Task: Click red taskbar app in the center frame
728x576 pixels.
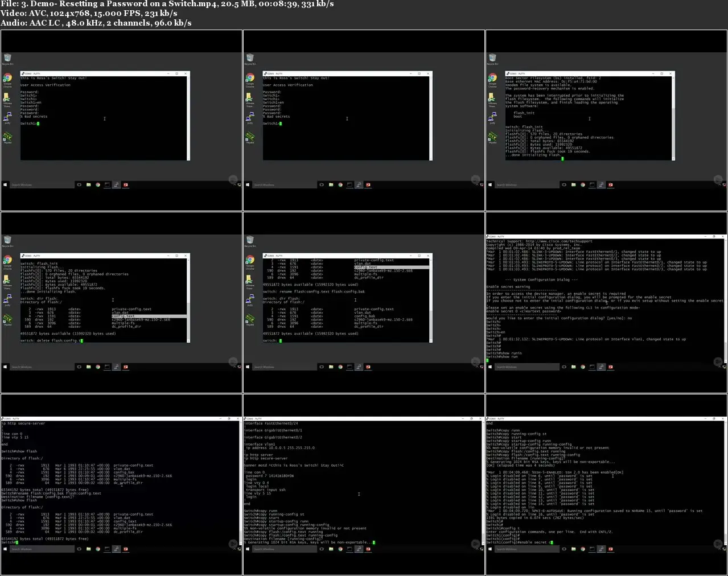Action: click(368, 367)
